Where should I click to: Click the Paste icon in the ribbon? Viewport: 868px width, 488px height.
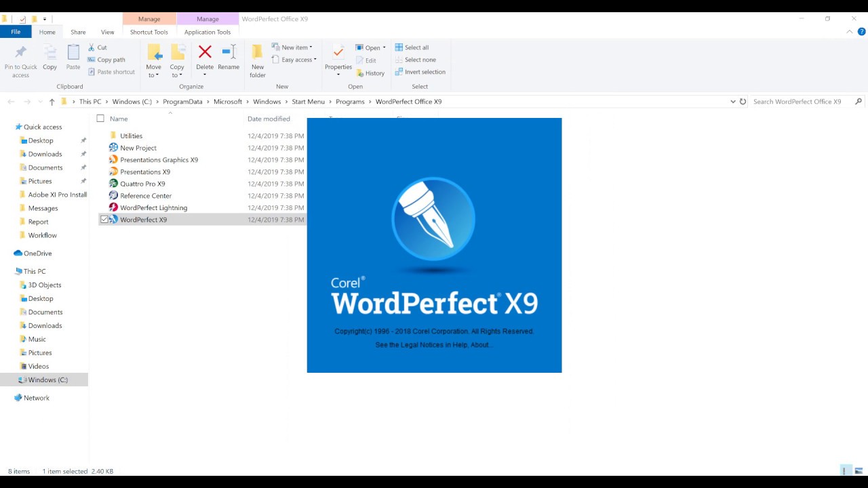[x=73, y=53]
